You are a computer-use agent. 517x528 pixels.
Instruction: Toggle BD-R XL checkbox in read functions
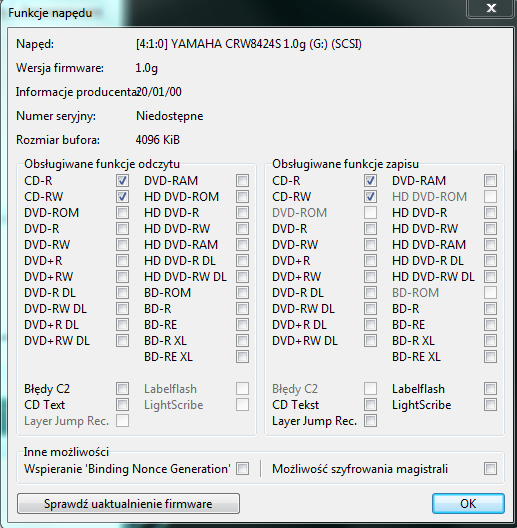point(243,340)
